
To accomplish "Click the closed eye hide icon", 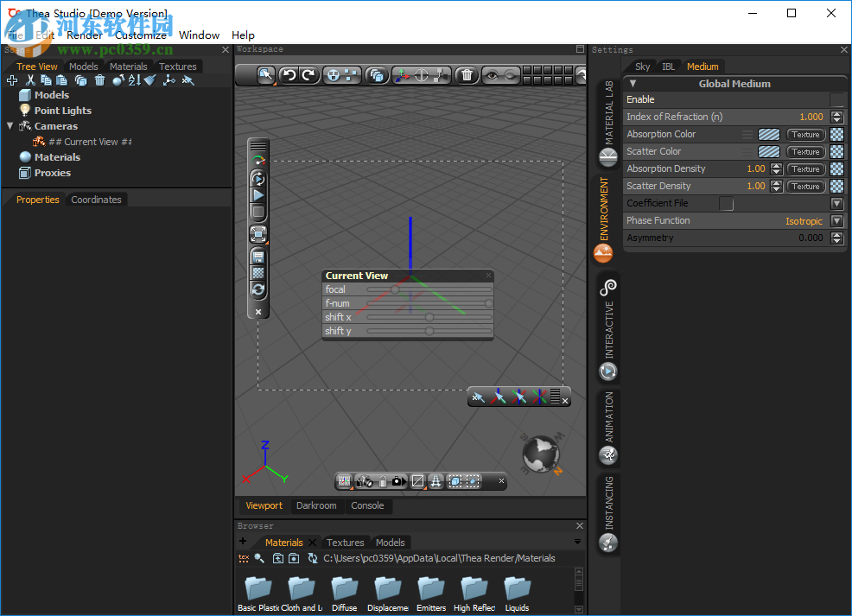I will pos(510,75).
